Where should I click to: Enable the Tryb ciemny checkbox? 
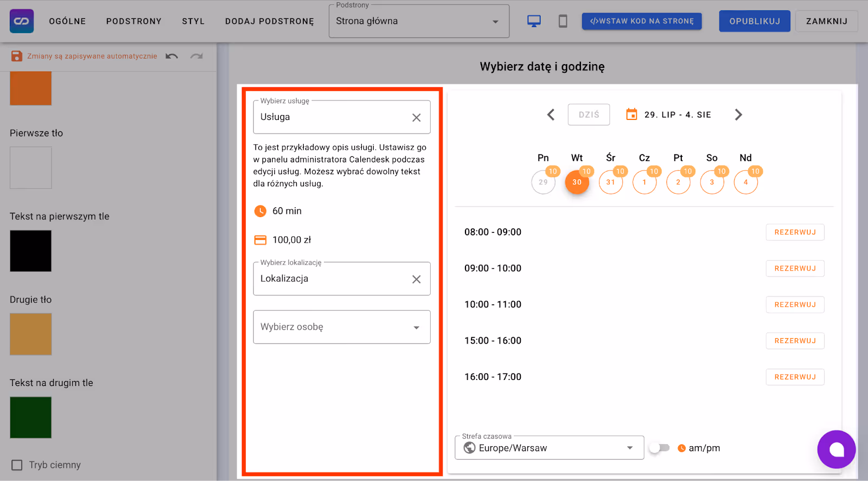pos(17,465)
